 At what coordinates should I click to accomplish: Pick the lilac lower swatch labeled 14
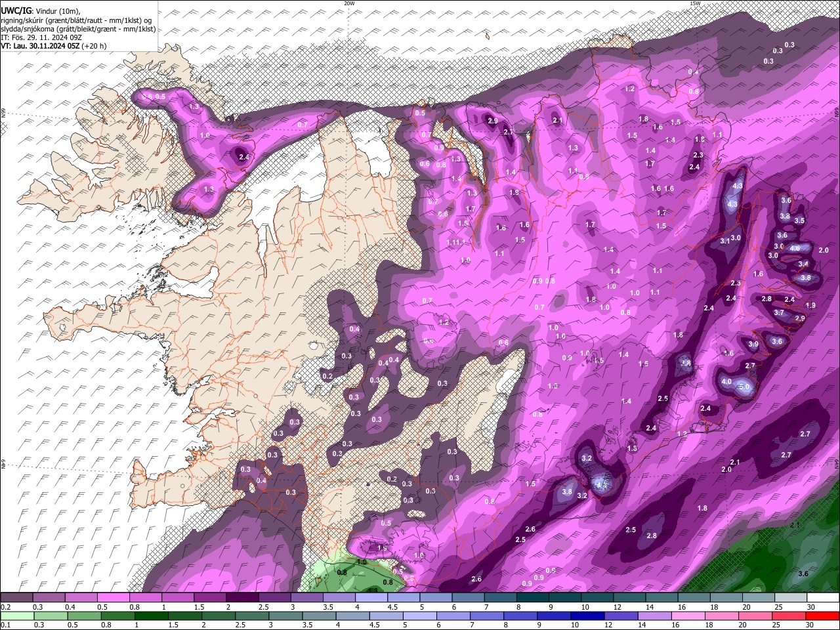coord(655,616)
